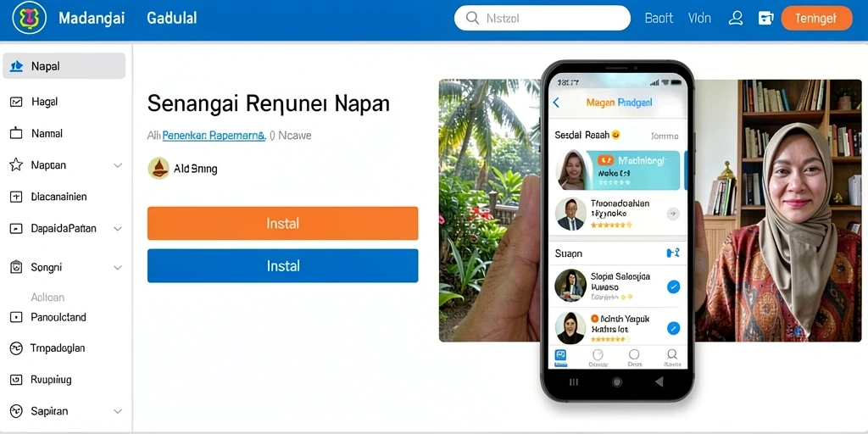Screen dimensions: 868x434
Task: Expand the Naptan sidebar chevron
Action: tap(117, 165)
